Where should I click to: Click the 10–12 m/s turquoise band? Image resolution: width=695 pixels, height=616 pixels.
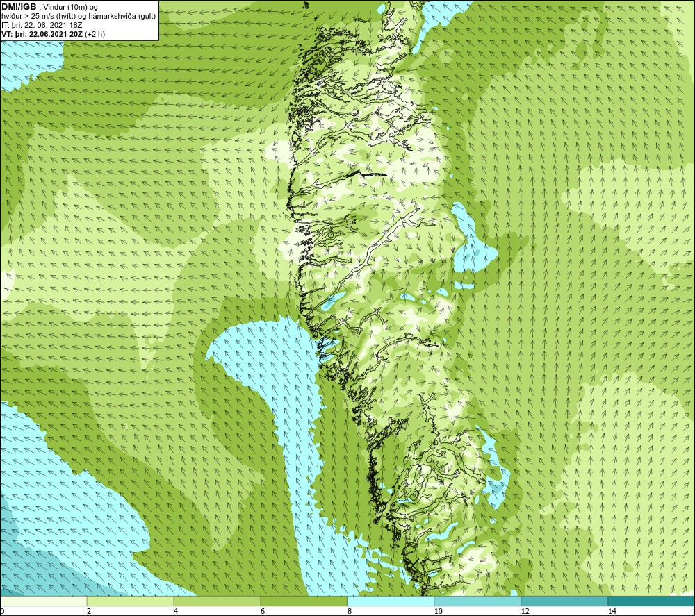click(478, 601)
